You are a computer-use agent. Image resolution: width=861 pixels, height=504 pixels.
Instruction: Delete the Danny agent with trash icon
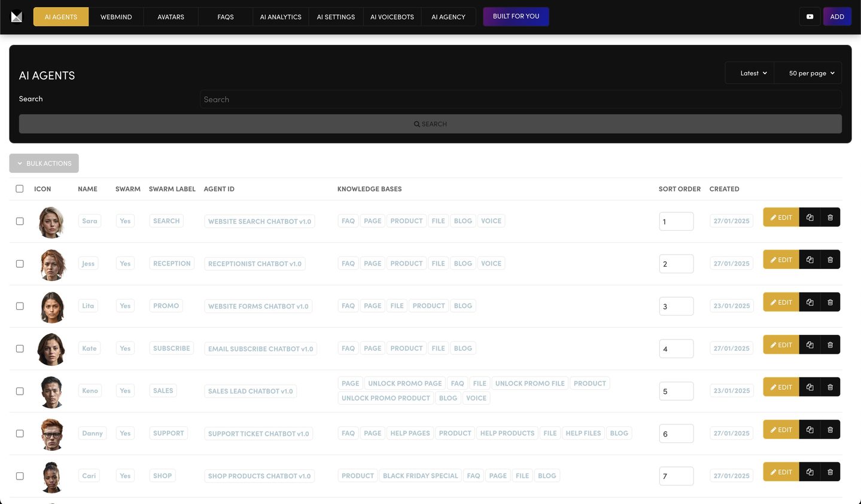(x=830, y=430)
